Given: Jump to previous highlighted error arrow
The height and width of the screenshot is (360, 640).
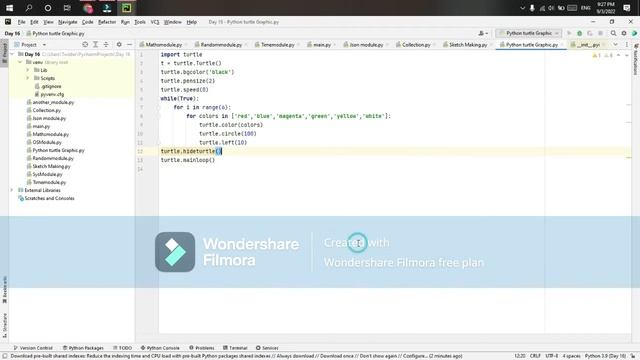Looking at the screenshot, I should pyautogui.click(x=618, y=56).
